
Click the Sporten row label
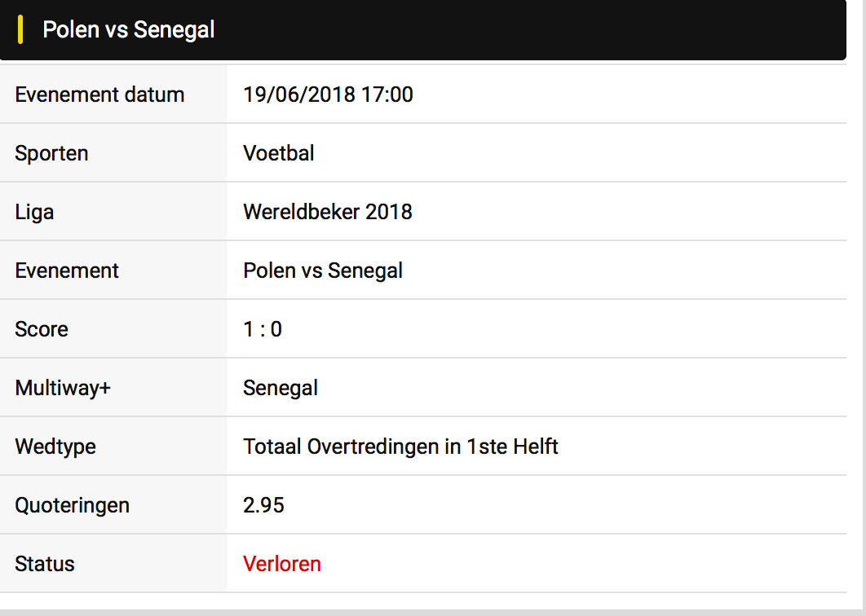pyautogui.click(x=51, y=153)
